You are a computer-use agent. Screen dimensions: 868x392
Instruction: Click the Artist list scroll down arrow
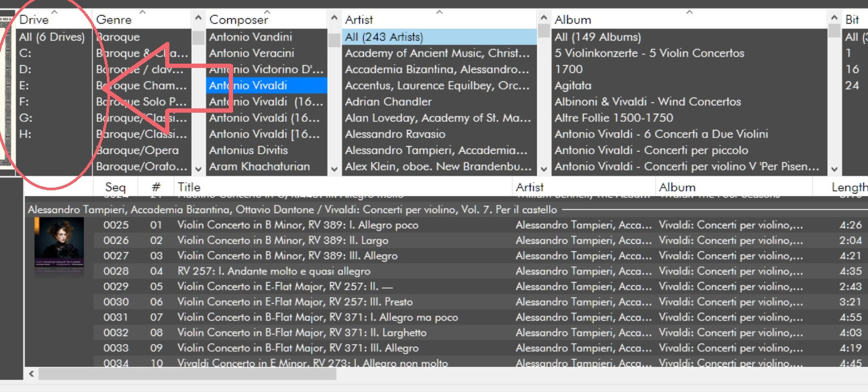point(544,169)
